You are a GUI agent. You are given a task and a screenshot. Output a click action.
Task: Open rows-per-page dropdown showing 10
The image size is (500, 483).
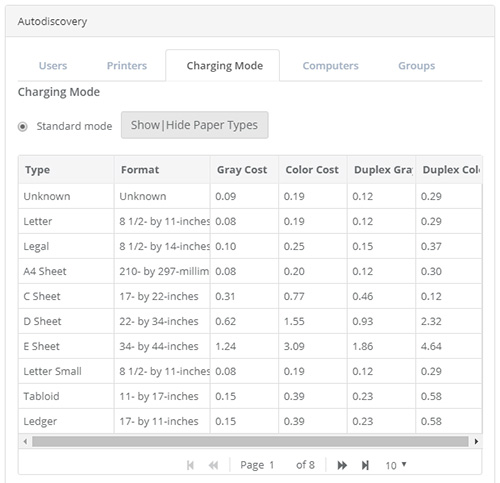[x=396, y=465]
